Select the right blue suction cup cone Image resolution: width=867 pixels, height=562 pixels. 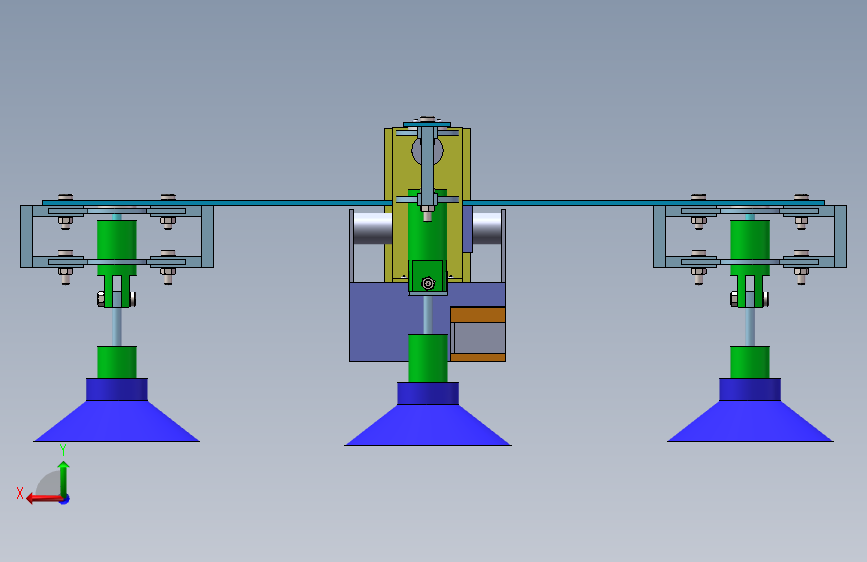(x=750, y=421)
